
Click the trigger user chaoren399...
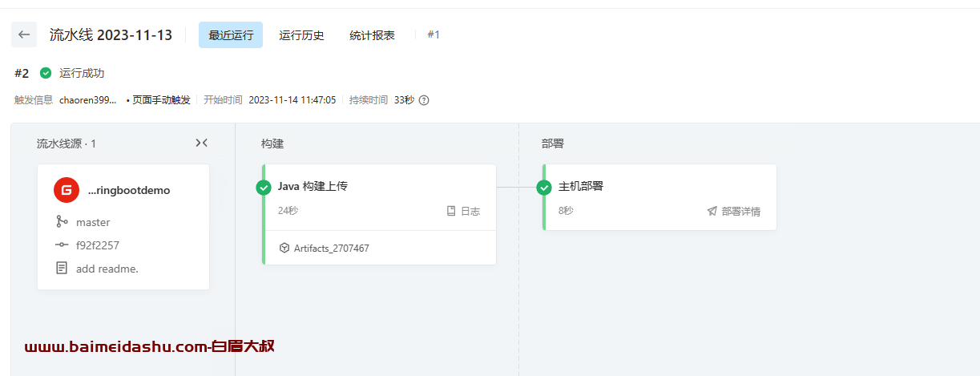click(x=88, y=100)
